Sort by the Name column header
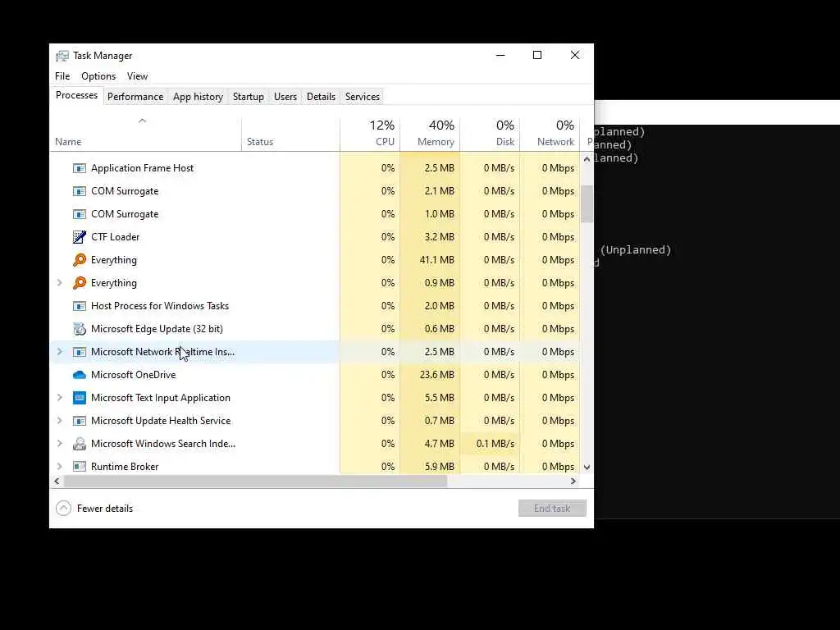The height and width of the screenshot is (630, 840). (145, 134)
